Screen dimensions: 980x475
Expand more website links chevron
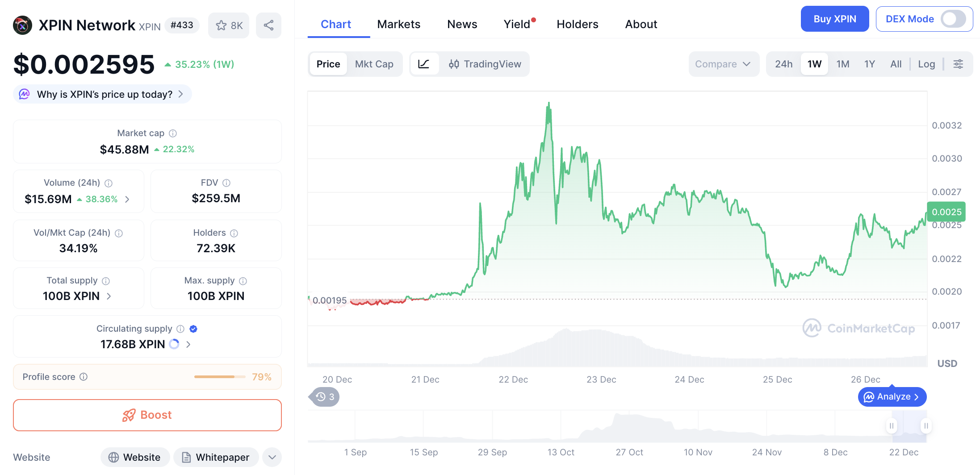pos(272,457)
